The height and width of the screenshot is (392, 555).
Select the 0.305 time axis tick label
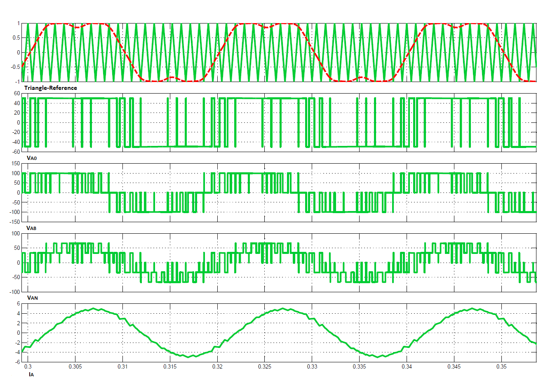coord(75,366)
